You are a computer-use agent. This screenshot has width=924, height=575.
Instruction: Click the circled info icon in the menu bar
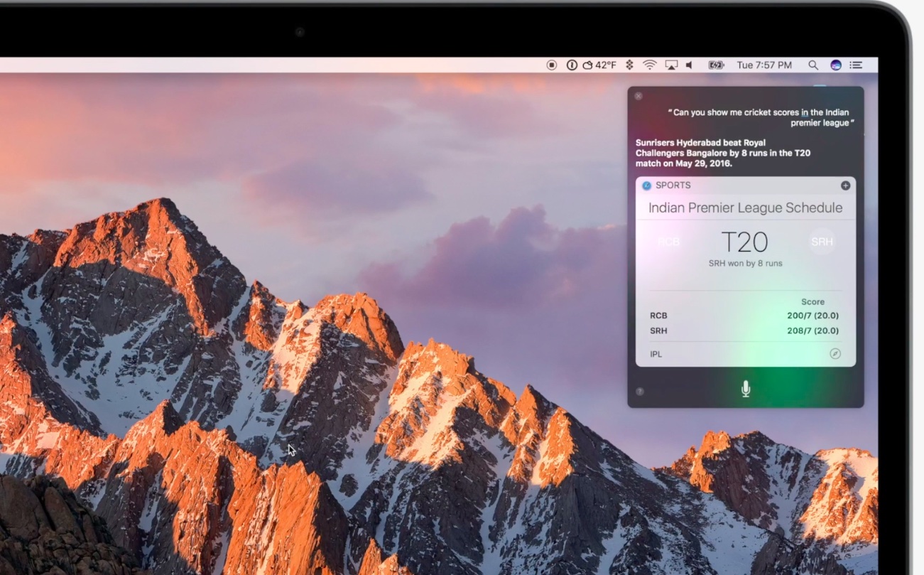click(x=572, y=65)
